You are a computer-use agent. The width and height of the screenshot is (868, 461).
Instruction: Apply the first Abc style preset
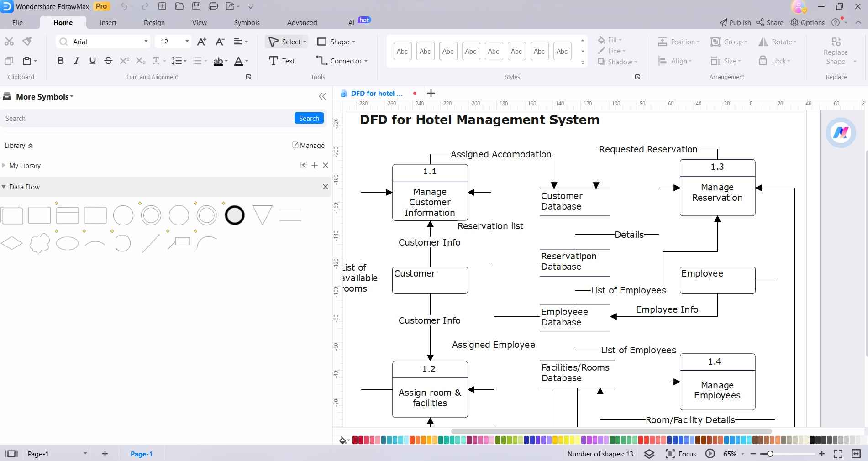point(402,52)
